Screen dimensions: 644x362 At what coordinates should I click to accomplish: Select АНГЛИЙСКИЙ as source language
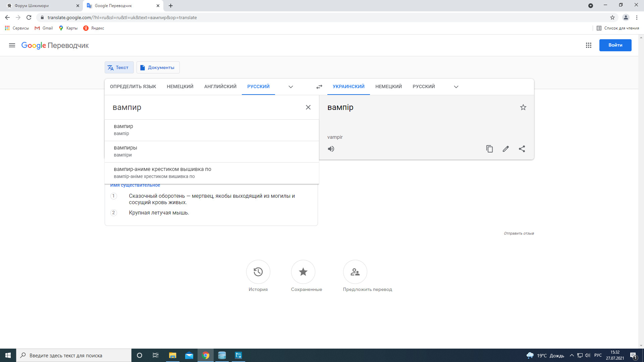click(x=220, y=86)
